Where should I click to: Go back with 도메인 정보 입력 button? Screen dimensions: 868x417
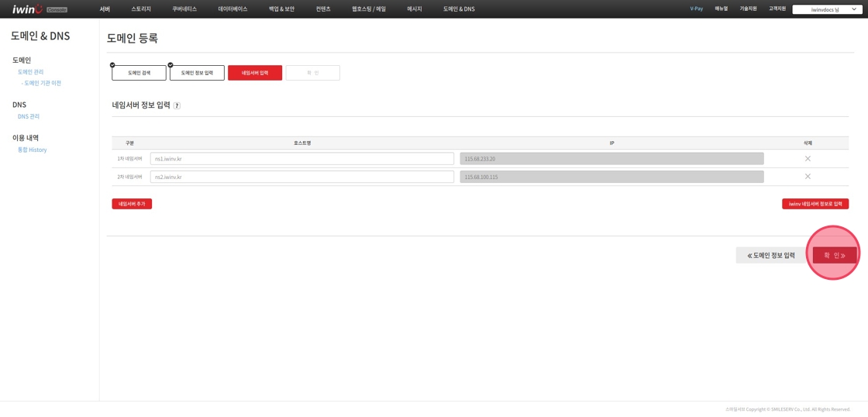tap(771, 255)
